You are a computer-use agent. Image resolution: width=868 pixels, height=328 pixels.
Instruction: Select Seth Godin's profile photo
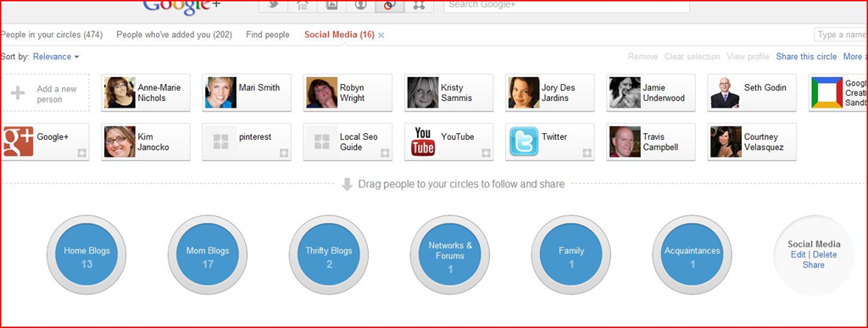[726, 92]
